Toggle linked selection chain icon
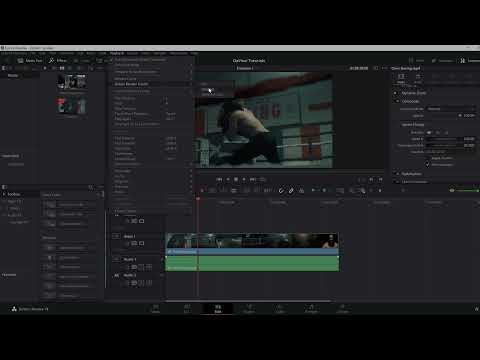 [x=291, y=191]
